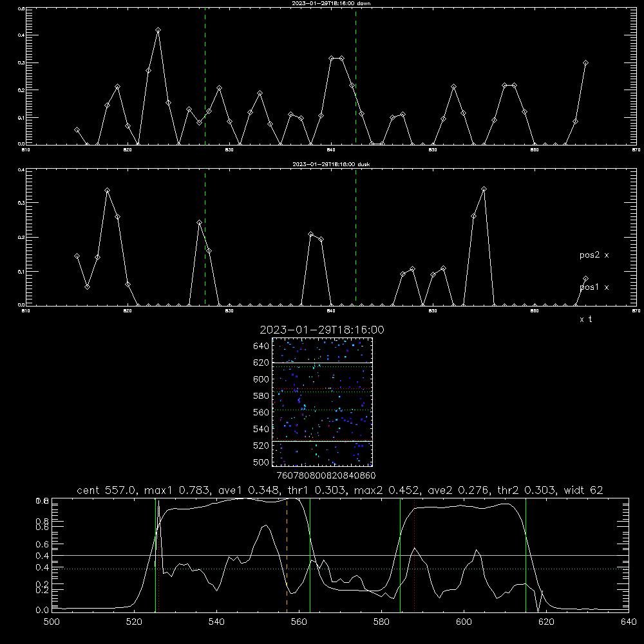Click the bottom plot x-axis label 520
The image size is (644, 644).
[134, 622]
